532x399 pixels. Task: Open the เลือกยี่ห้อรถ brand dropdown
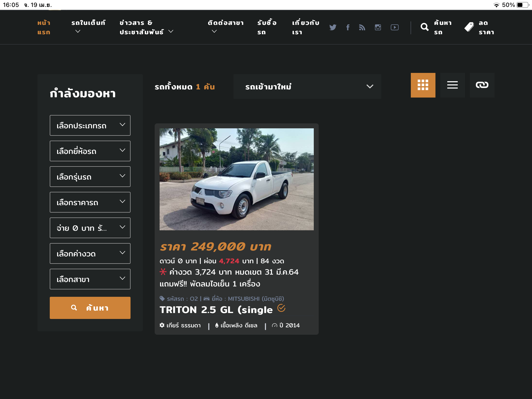(x=90, y=151)
